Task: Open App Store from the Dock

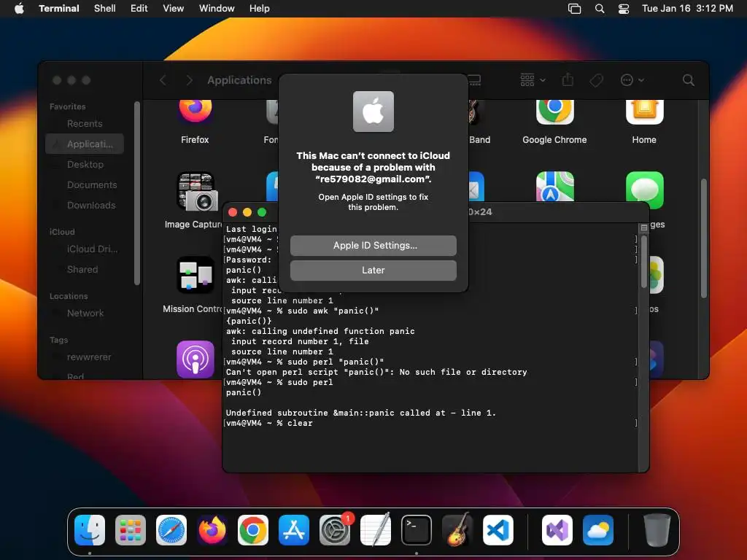Action: [x=294, y=530]
